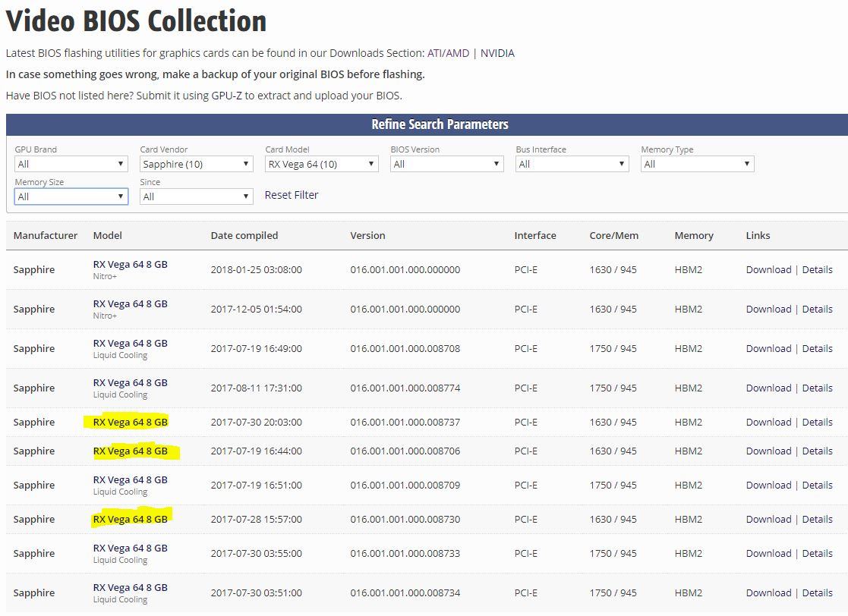Open the NVIDIA downloads link
The height and width of the screenshot is (616, 848).
tap(497, 53)
